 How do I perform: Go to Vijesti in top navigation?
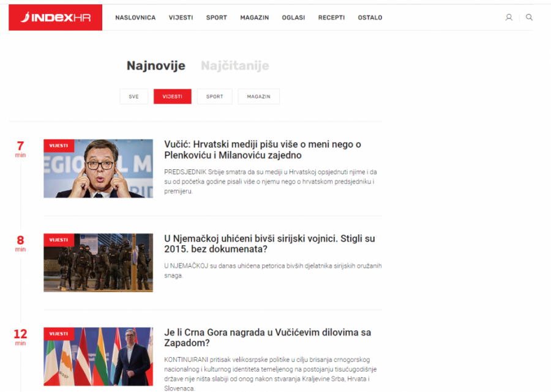pyautogui.click(x=181, y=18)
